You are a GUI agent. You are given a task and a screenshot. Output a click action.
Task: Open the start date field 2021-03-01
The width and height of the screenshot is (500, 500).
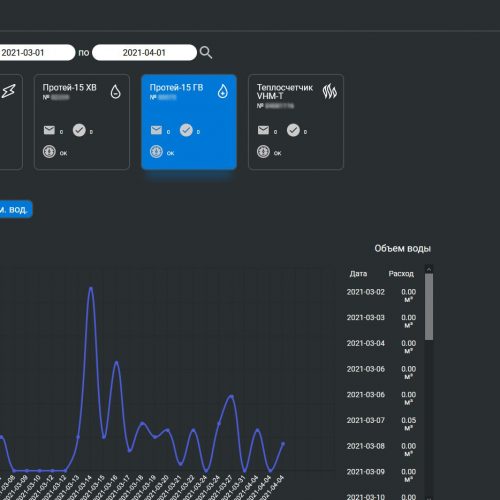(37, 53)
